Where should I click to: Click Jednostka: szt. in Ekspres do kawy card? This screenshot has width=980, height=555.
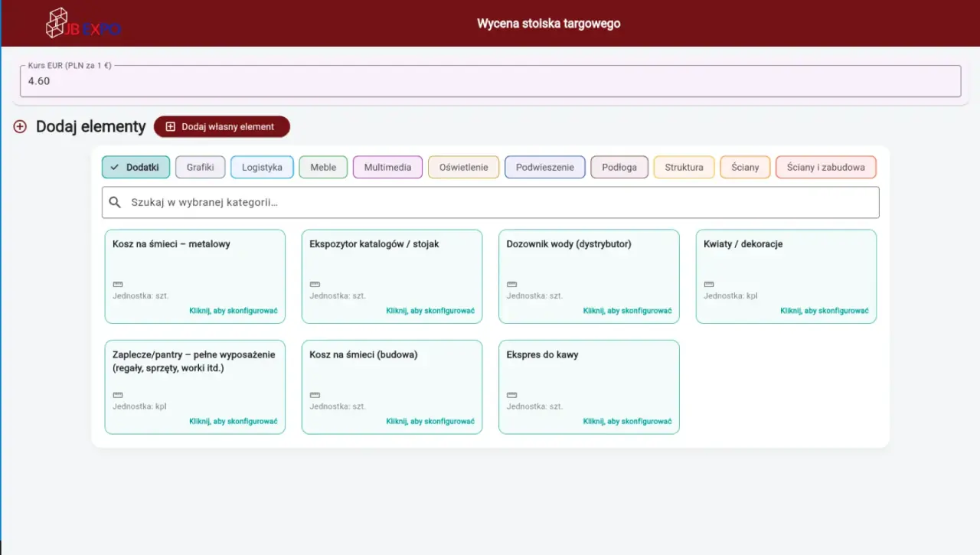coord(534,406)
